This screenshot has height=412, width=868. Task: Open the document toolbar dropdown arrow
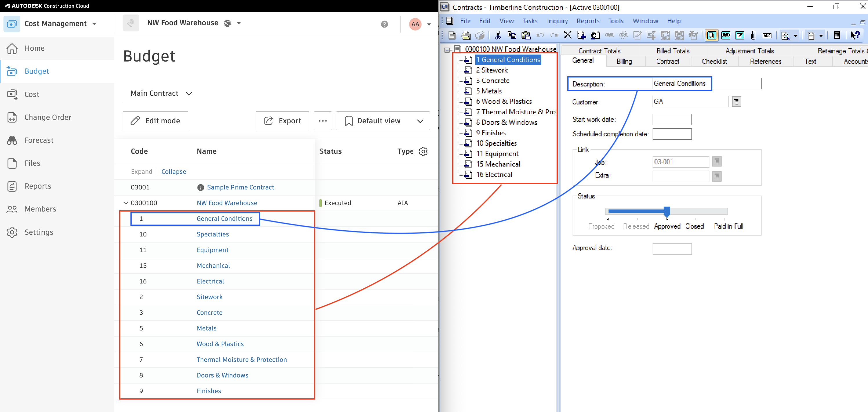pos(821,36)
